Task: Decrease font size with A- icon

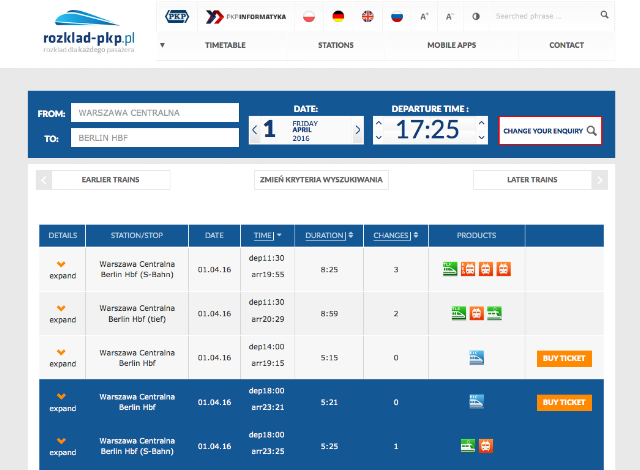Action: point(450,17)
